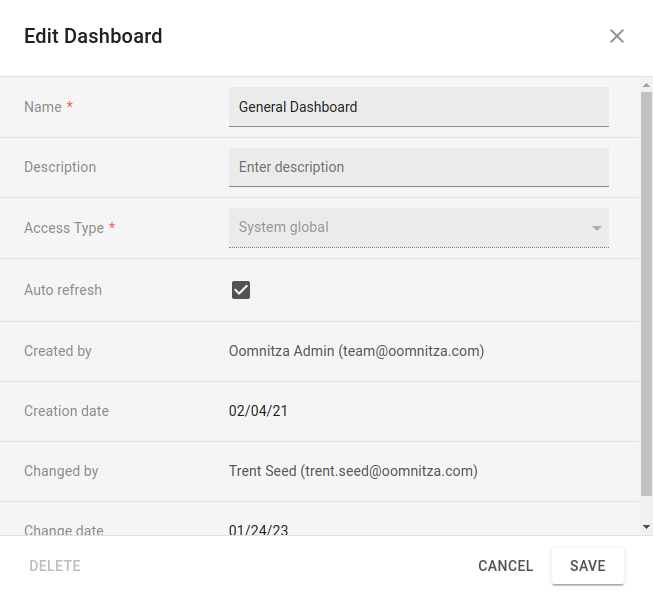
Task: Close the Edit Dashboard dialog
Action: point(616,36)
